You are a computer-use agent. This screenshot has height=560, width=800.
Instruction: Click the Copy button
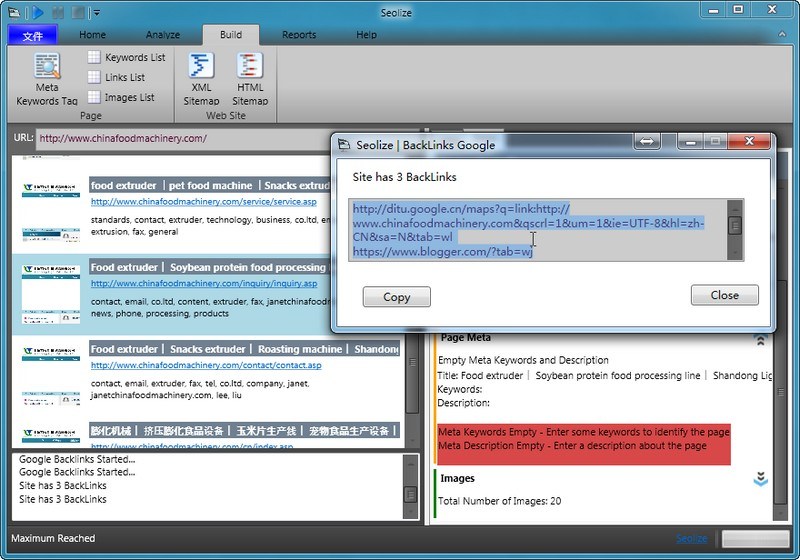[x=396, y=297]
